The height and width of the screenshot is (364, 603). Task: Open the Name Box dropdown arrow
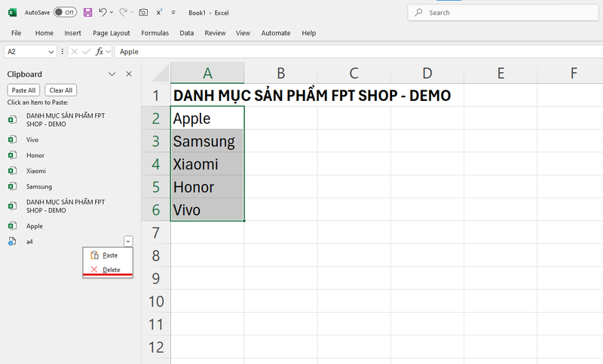point(51,52)
